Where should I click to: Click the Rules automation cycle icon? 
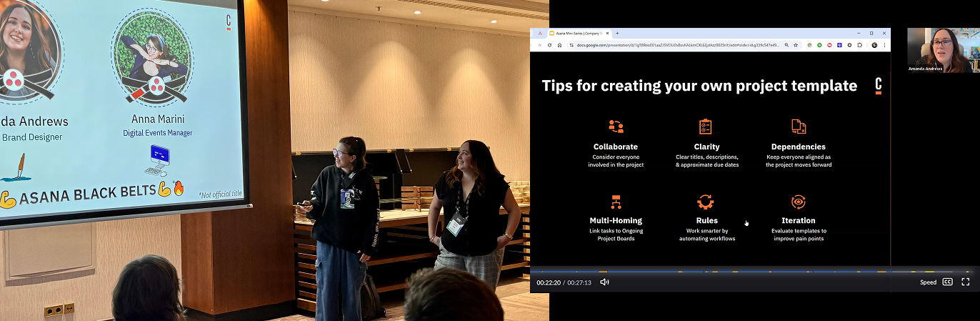[706, 202]
